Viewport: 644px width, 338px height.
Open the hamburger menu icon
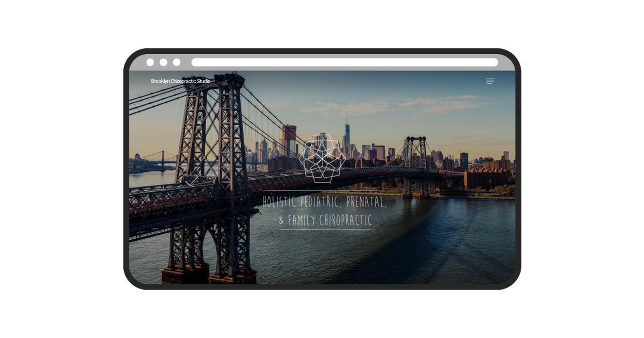coord(490,81)
